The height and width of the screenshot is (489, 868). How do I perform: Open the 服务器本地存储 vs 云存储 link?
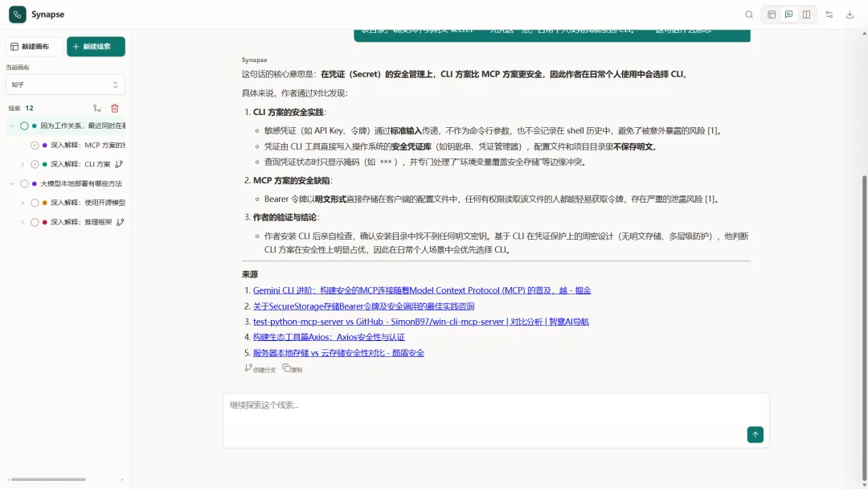tap(338, 353)
